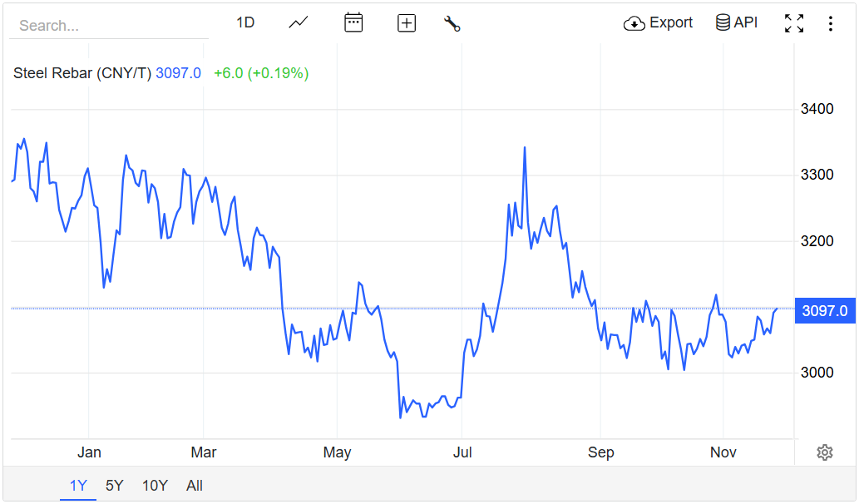Click the Steel Rebar (CNY/T) series label
This screenshot has width=859, height=504.
82,73
